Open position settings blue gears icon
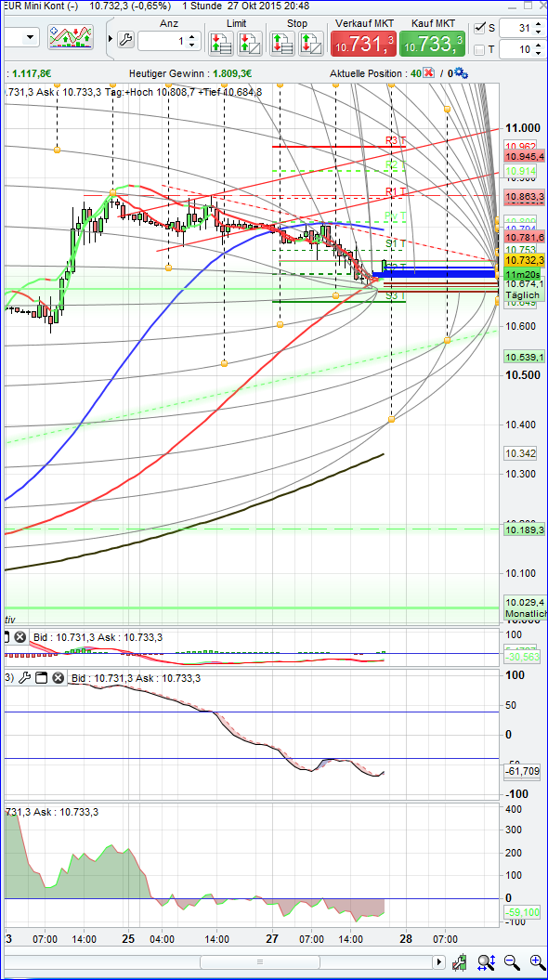 tap(462, 73)
